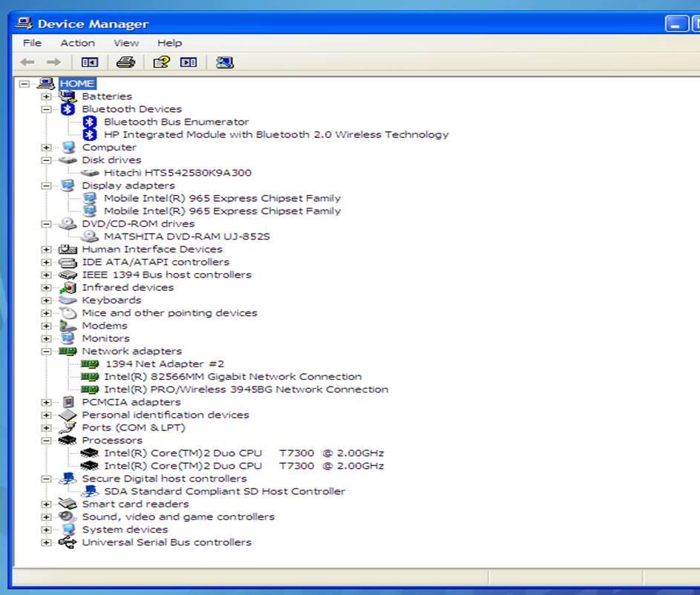The width and height of the screenshot is (700, 595).
Task: Select Intel 82566MM Gigabit Network Connection
Action: pos(232,377)
